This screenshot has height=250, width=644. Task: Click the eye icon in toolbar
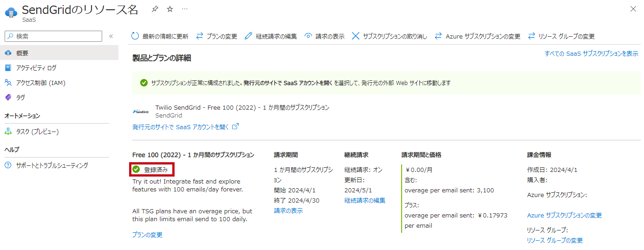[308, 36]
